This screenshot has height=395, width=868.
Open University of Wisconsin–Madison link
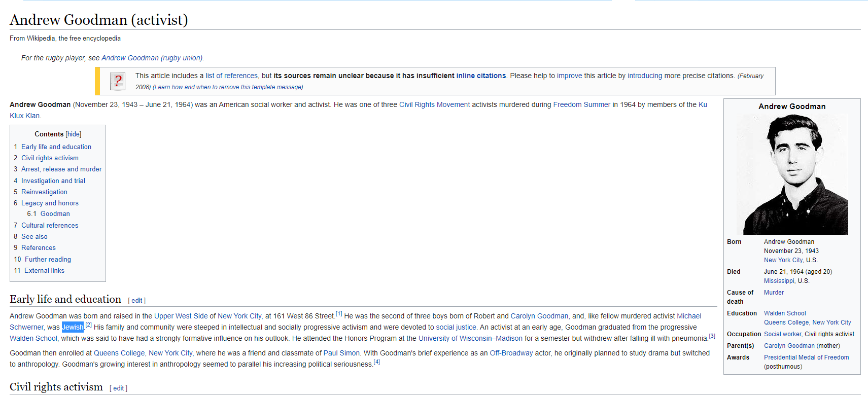(x=470, y=338)
